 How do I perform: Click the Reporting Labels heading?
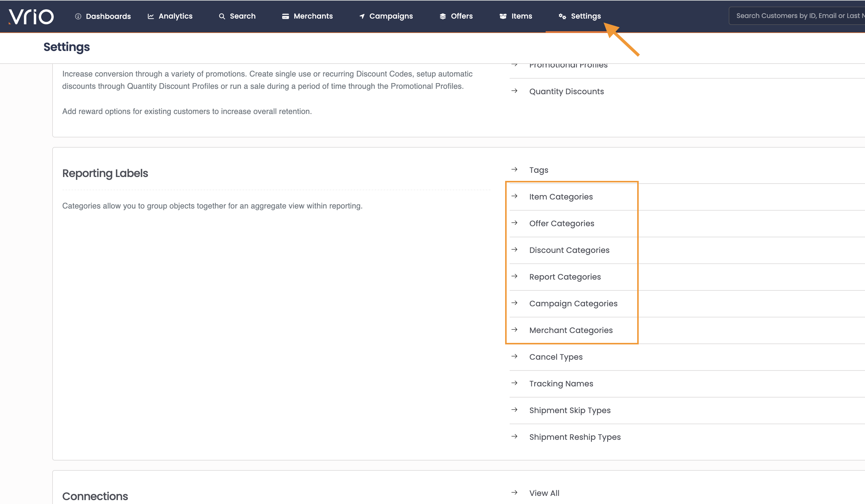click(x=105, y=174)
